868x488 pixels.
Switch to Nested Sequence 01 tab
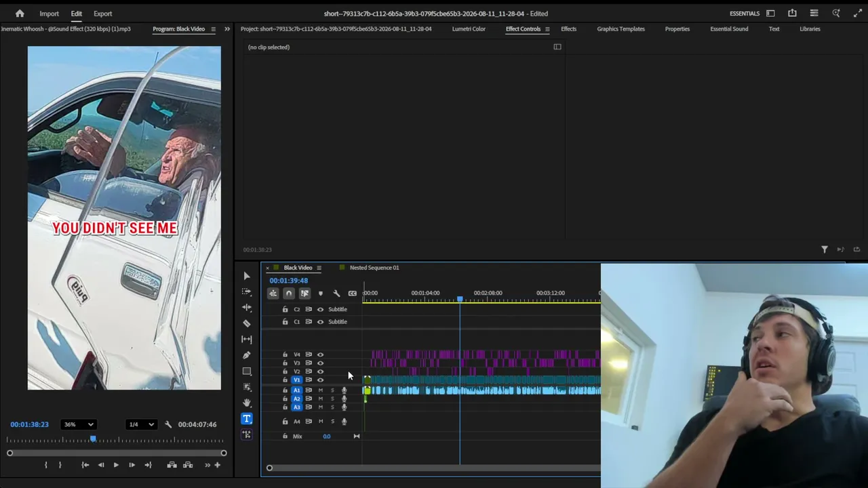pos(374,268)
